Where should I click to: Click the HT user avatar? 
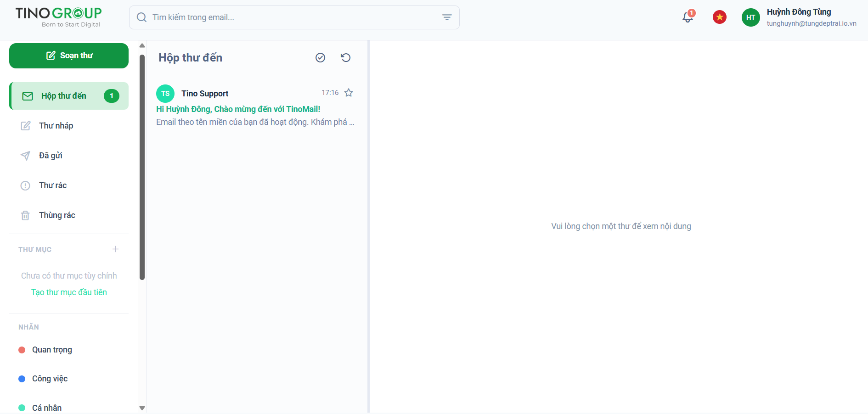[x=750, y=17]
